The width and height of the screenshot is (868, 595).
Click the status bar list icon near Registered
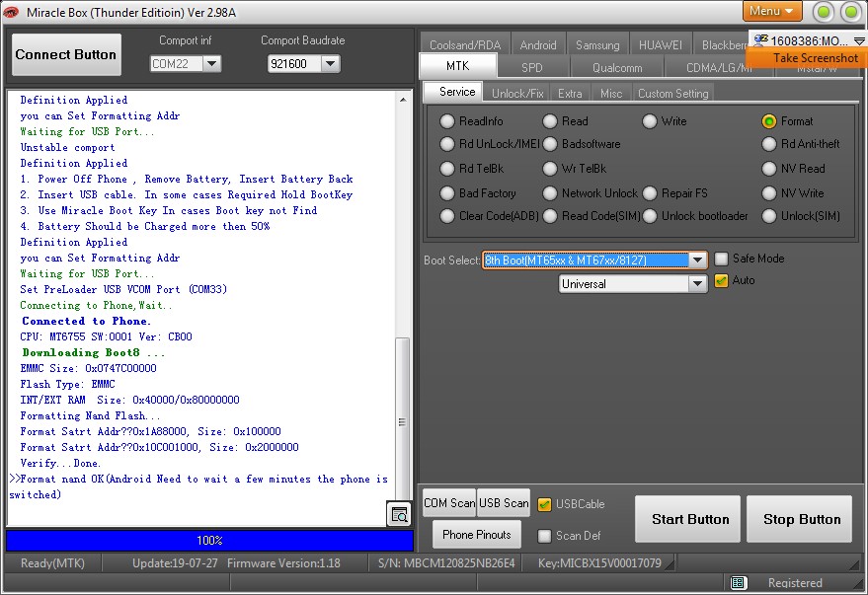coord(738,582)
